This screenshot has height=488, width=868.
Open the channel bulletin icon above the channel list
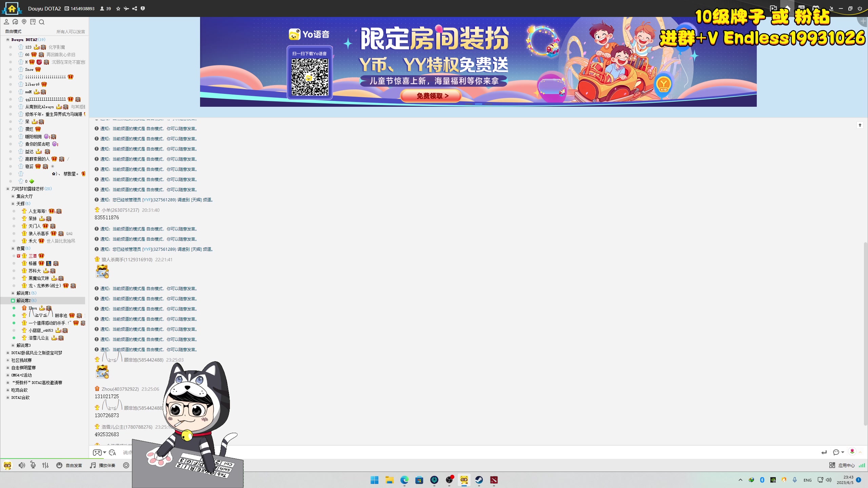pos(33,22)
